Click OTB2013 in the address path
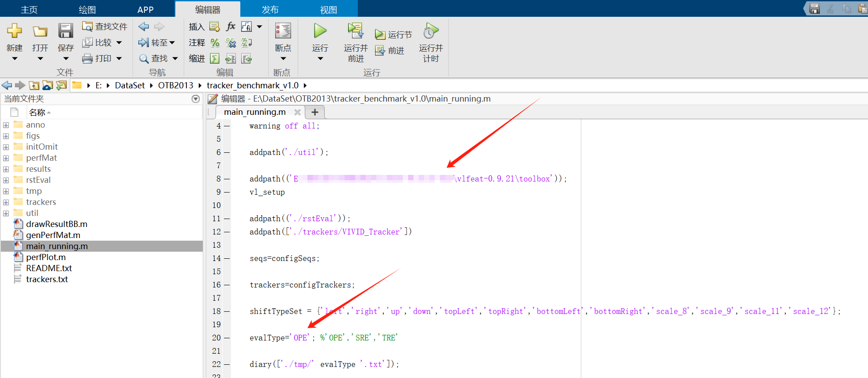This screenshot has width=868, height=378. click(176, 85)
